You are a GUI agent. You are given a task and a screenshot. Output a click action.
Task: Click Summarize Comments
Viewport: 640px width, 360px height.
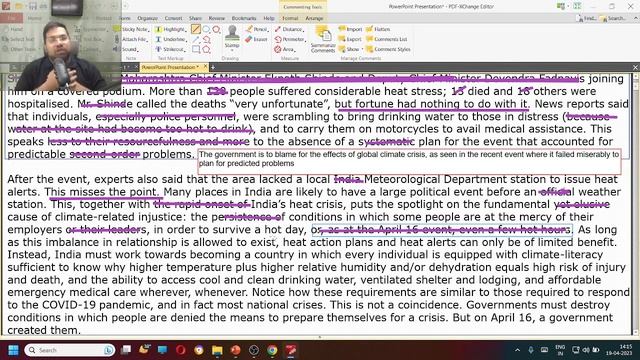[323, 39]
